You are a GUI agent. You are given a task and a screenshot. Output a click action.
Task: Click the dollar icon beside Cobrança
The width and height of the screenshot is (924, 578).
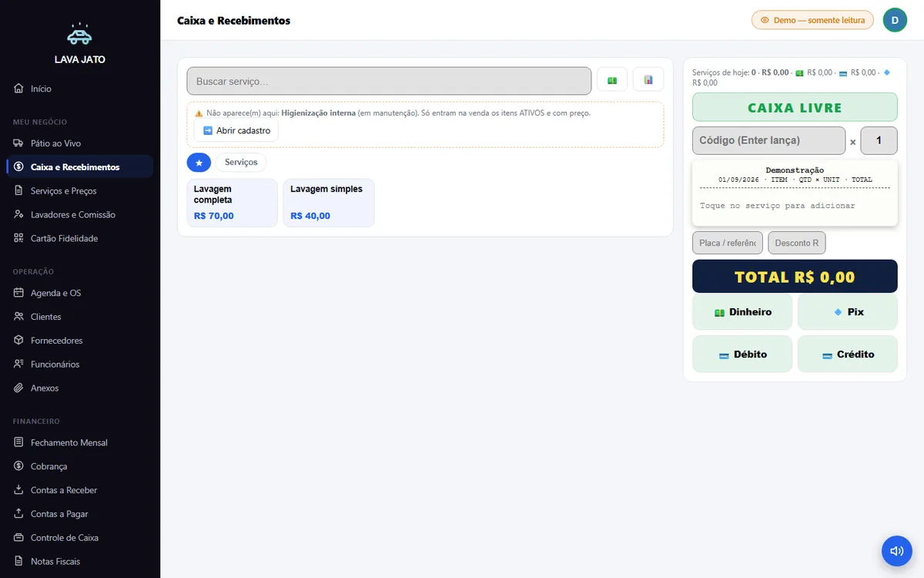tap(18, 466)
